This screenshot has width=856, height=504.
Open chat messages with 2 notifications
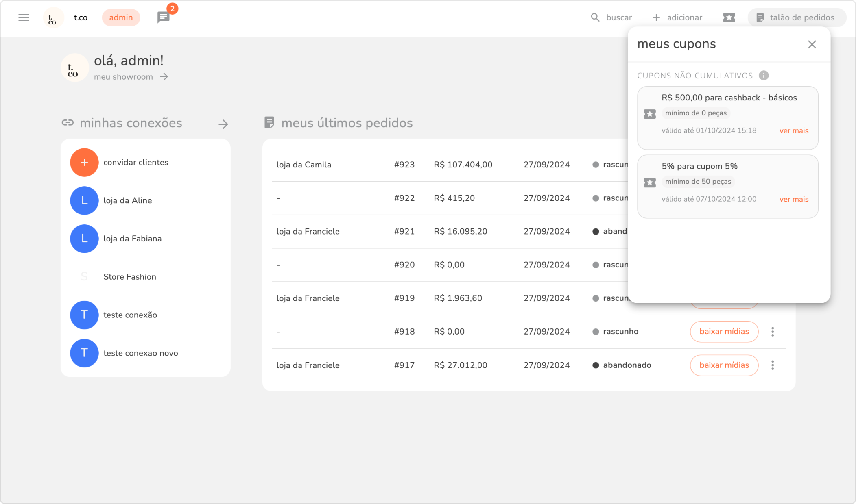click(x=164, y=17)
